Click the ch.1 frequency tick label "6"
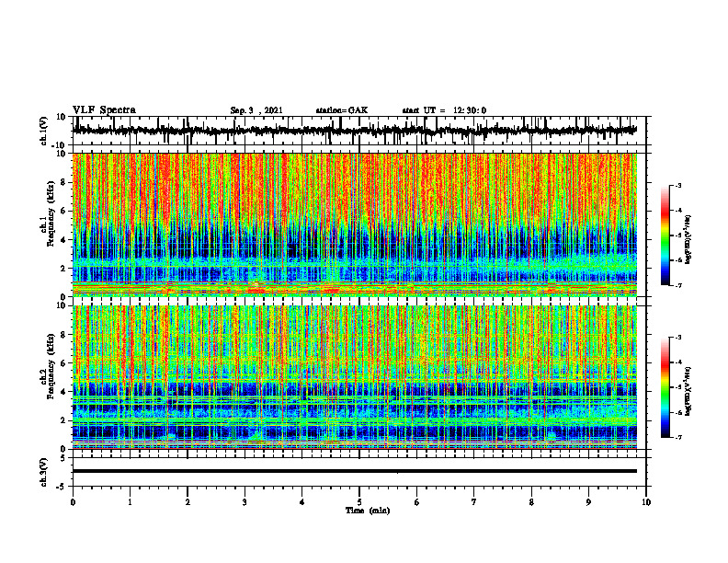 [x=64, y=212]
